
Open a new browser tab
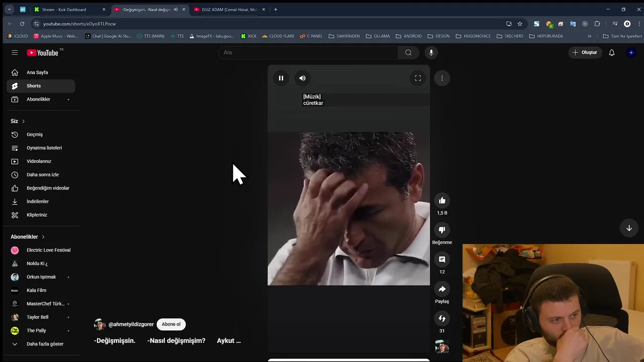275,10
